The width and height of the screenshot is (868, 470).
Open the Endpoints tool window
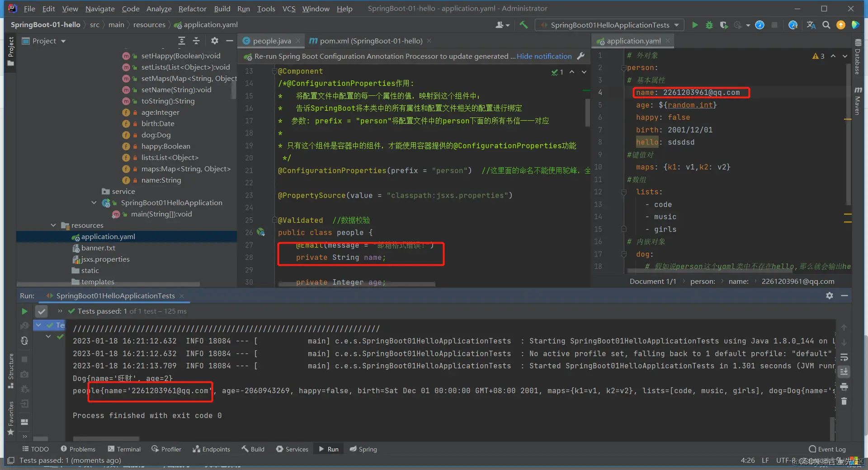[x=211, y=449]
